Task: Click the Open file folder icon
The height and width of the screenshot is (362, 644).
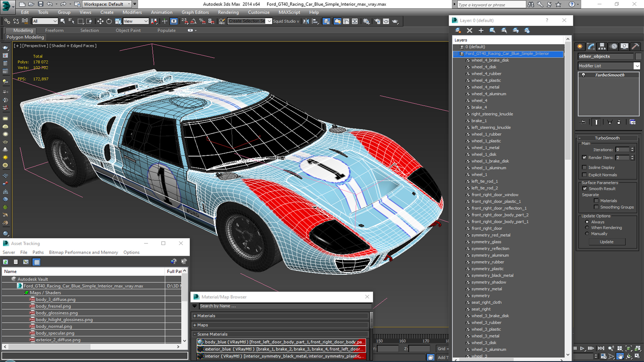Action: [x=31, y=4]
